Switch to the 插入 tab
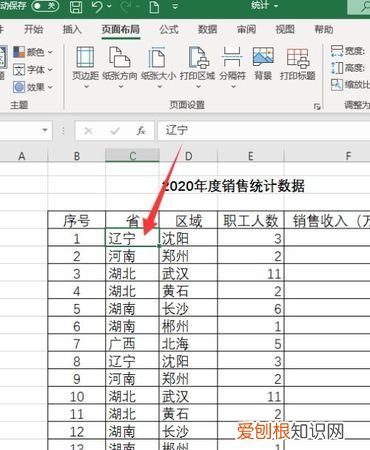 coord(72,29)
